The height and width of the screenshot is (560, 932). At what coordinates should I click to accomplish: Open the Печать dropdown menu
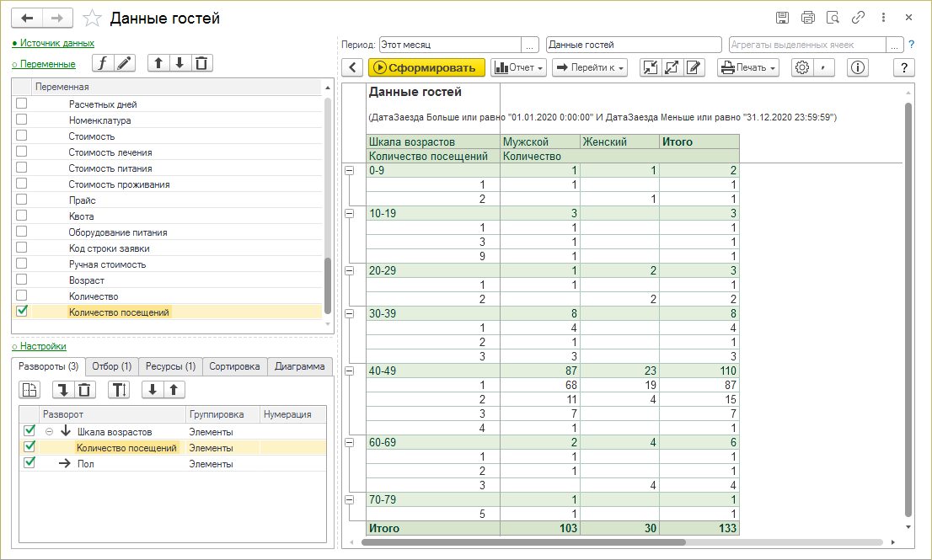[748, 68]
